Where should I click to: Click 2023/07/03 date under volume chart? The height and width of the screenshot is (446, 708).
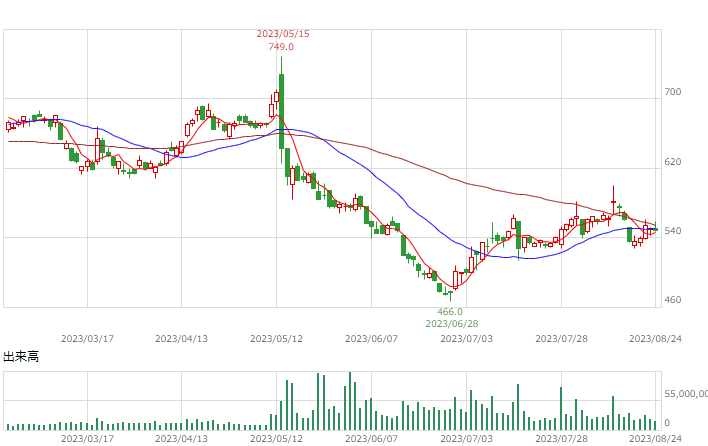pyautogui.click(x=466, y=439)
